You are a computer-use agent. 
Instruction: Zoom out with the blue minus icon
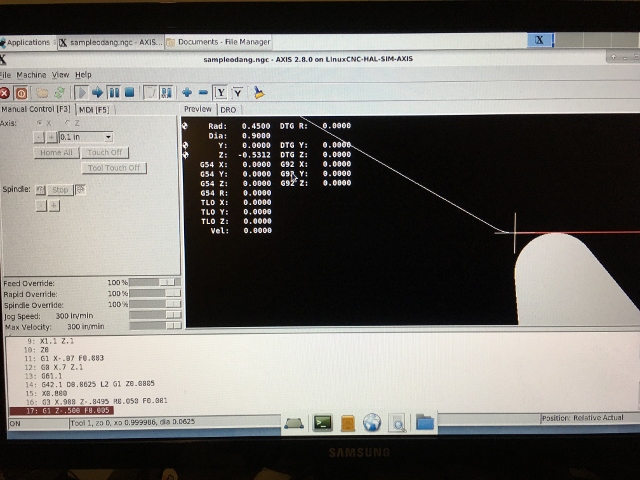203,93
